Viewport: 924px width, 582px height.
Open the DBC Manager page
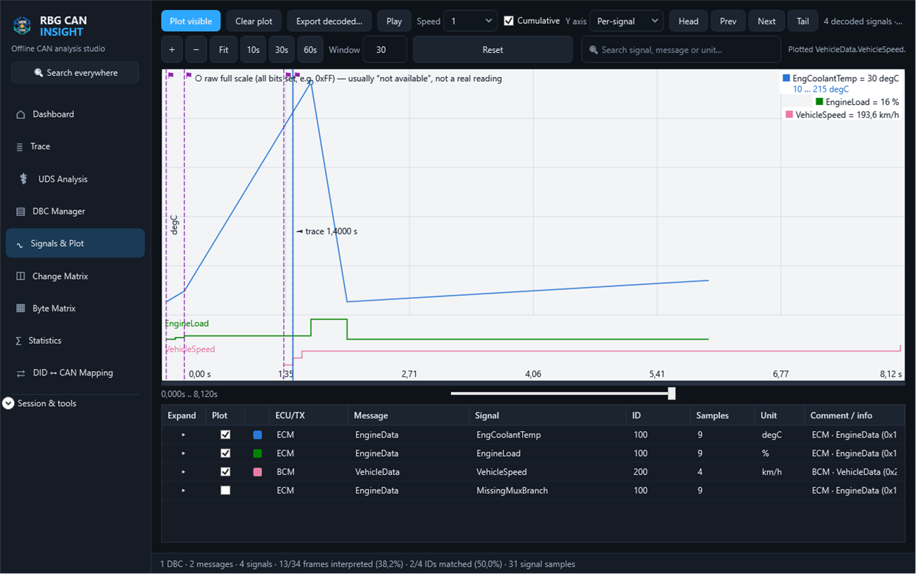75,212
